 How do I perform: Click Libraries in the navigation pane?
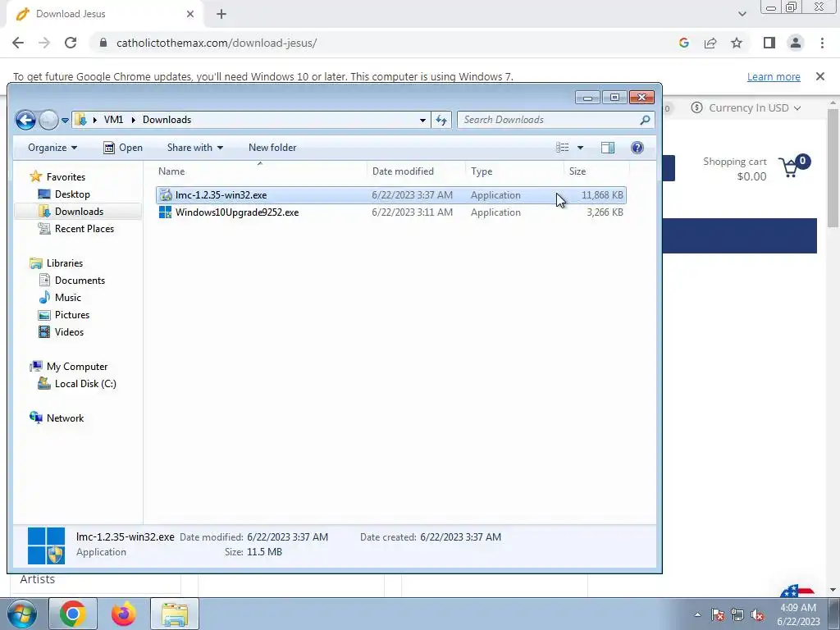point(64,263)
